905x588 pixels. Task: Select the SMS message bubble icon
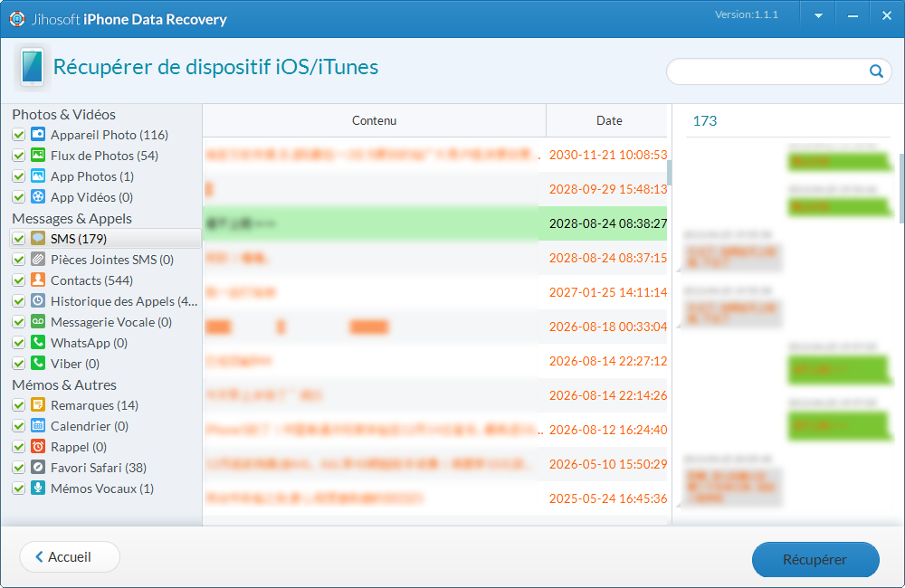pyautogui.click(x=37, y=238)
